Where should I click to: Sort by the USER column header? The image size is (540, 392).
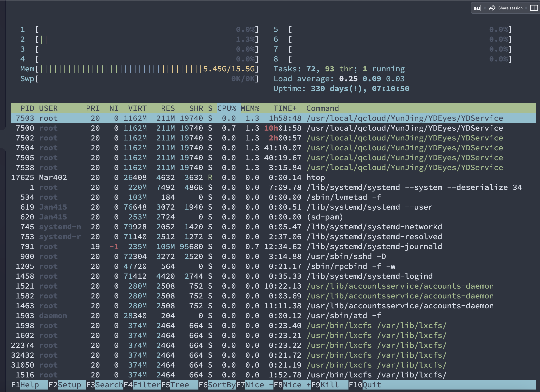48,108
